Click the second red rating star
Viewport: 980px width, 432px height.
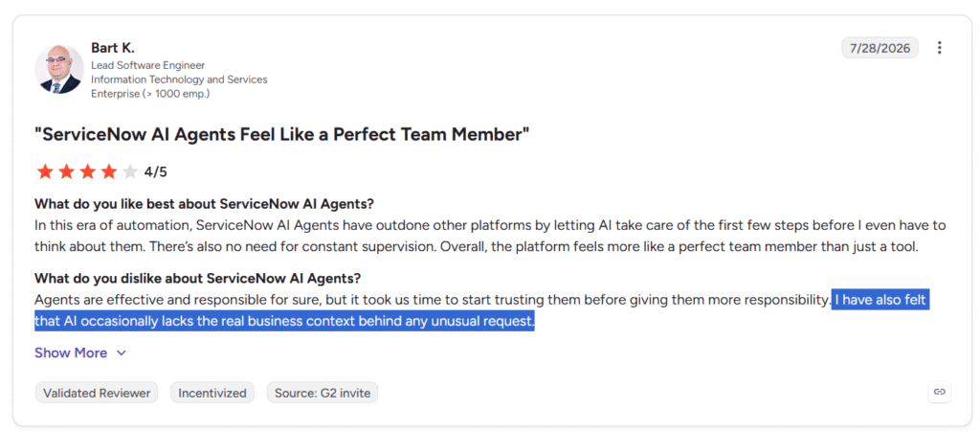pyautogui.click(x=66, y=171)
